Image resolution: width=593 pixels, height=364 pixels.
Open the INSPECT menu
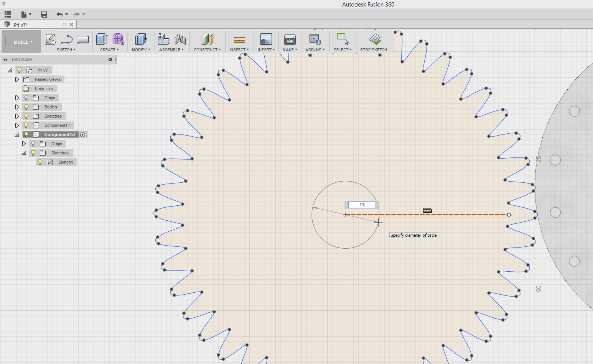(x=239, y=50)
